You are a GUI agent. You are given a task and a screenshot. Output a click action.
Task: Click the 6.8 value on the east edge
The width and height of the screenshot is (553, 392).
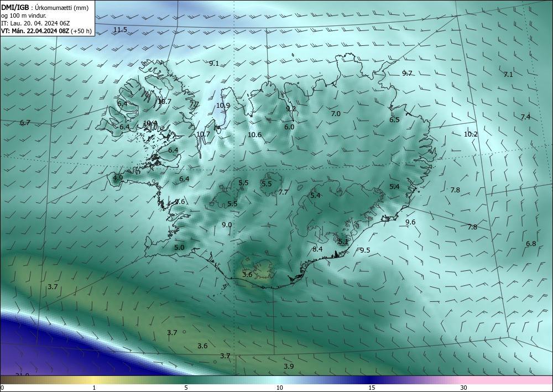pyautogui.click(x=531, y=244)
